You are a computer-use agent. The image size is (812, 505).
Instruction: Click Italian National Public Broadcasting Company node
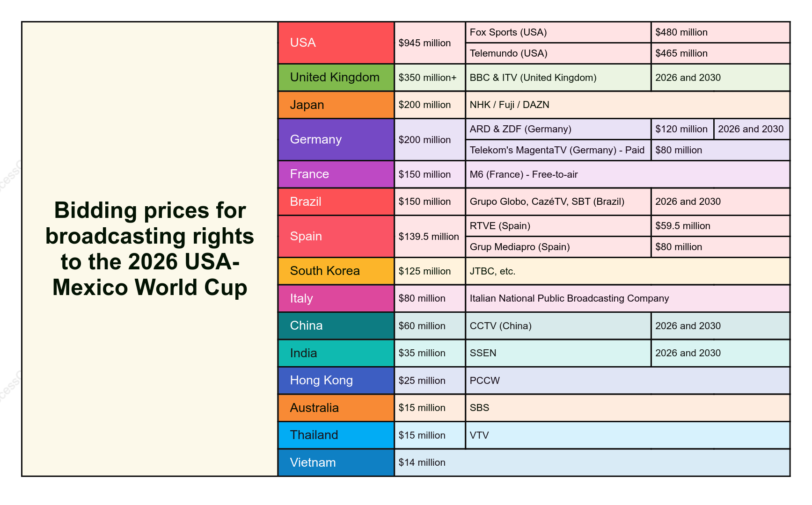(x=628, y=298)
